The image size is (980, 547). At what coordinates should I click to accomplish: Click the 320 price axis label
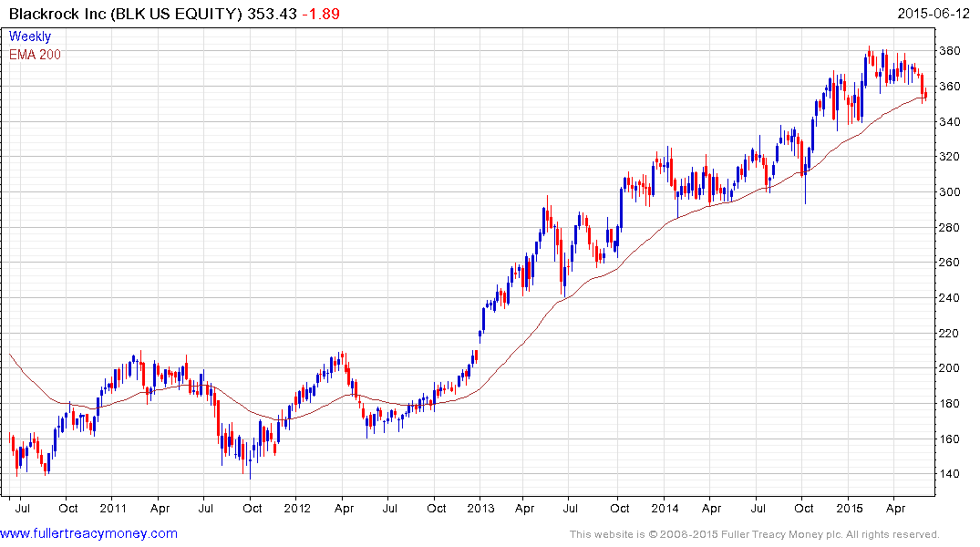pos(950,156)
